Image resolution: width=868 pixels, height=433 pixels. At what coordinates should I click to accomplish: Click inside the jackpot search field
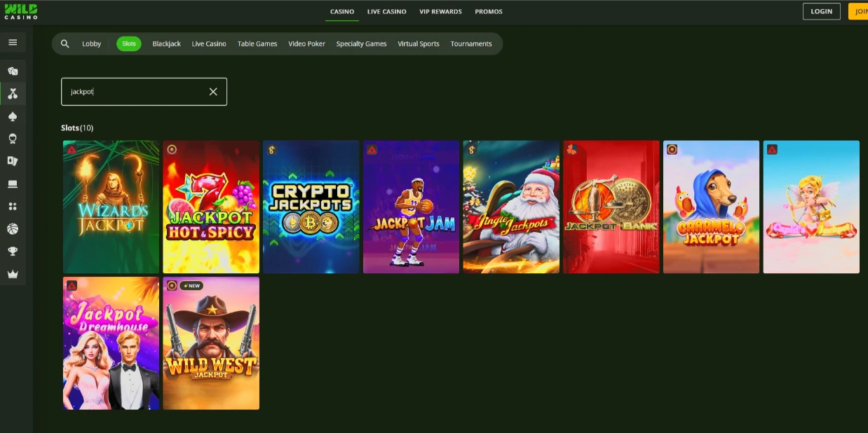[126, 91]
